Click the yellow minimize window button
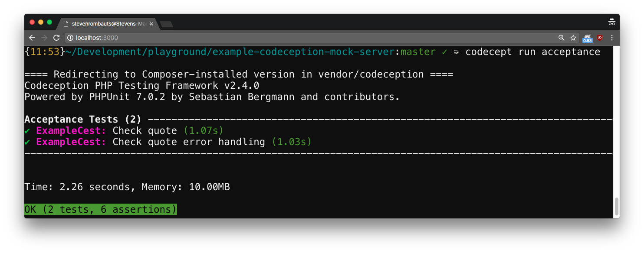Viewport: 644px width, 253px height. pyautogui.click(x=41, y=22)
